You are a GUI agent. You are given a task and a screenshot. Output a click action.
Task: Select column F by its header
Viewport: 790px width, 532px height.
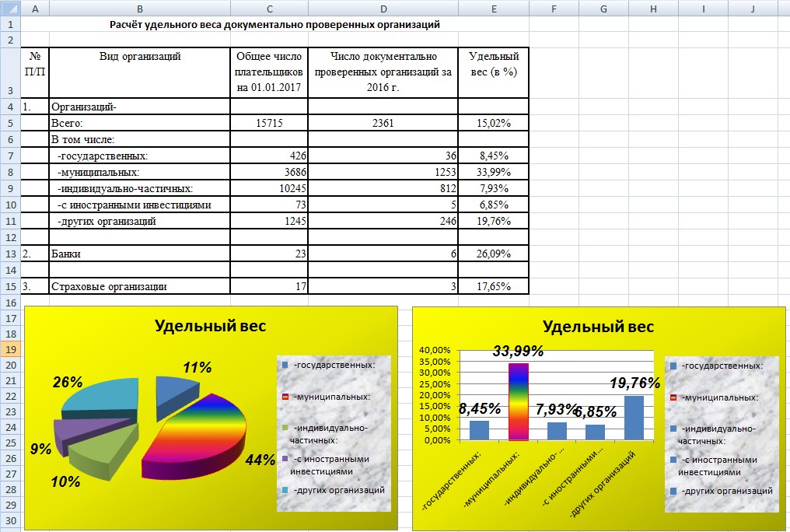tap(554, 8)
